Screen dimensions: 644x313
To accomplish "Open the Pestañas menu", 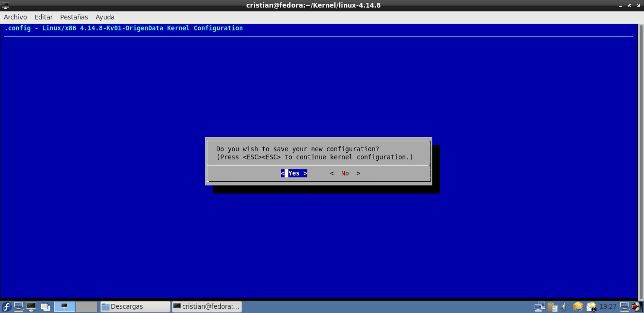I will [74, 17].
